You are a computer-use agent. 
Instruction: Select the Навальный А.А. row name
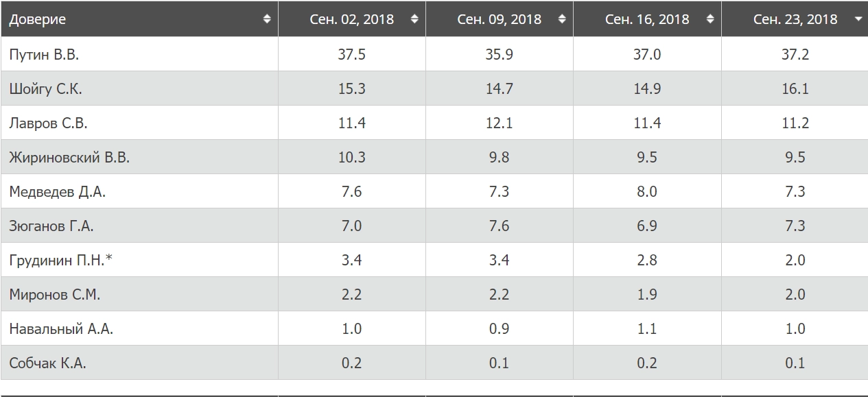[x=61, y=329]
